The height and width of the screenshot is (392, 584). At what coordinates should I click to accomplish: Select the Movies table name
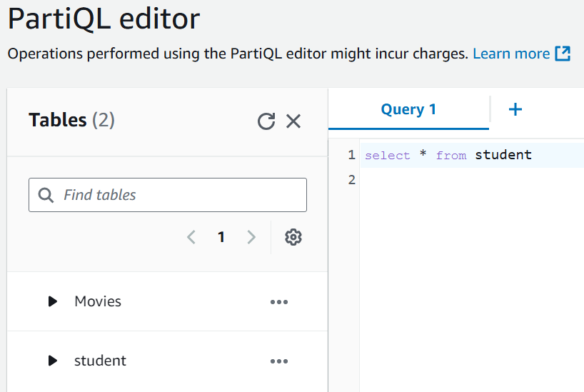[x=98, y=301]
